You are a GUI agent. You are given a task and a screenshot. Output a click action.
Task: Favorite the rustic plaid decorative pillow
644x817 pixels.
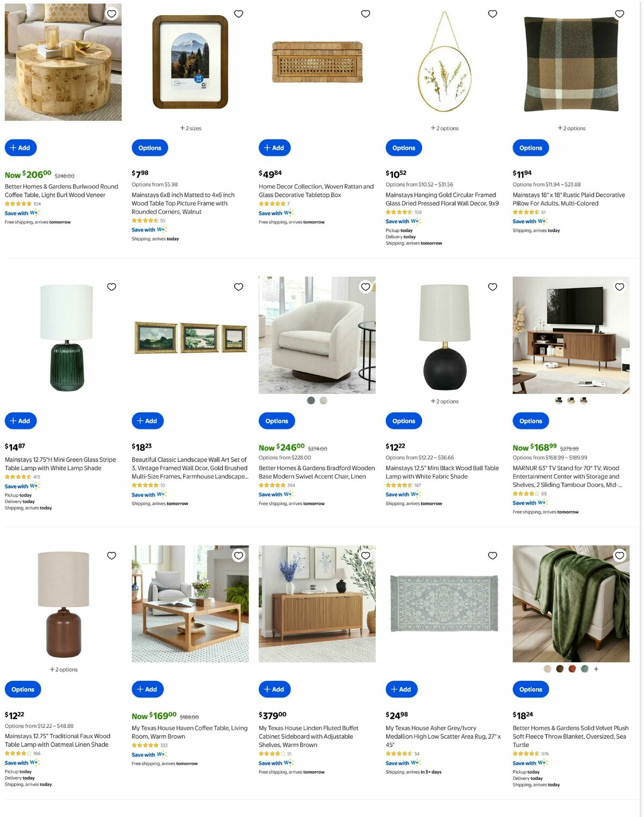(619, 14)
